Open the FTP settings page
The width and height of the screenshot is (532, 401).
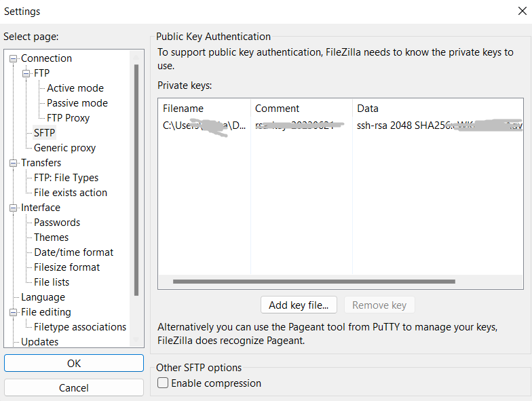pos(42,73)
